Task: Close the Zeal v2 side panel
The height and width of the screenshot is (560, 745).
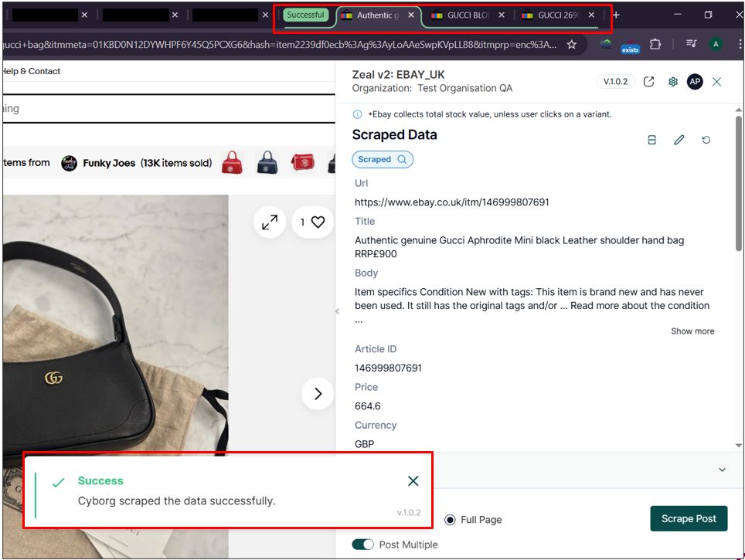Action: [x=716, y=82]
